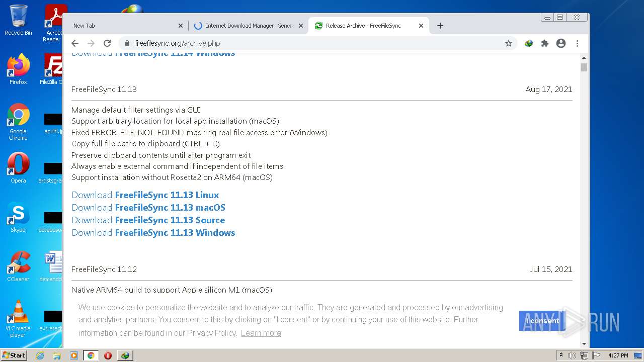This screenshot has height=362, width=644.
Task: Select the Jul 15, 2021 date
Action: pyautogui.click(x=551, y=269)
